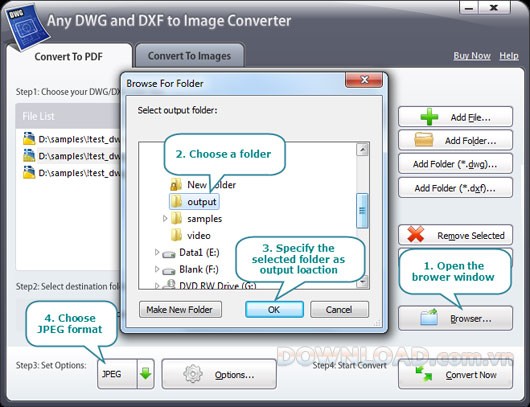530x407 pixels.
Task: Open the JPEG format dropdown arrow
Action: (146, 374)
